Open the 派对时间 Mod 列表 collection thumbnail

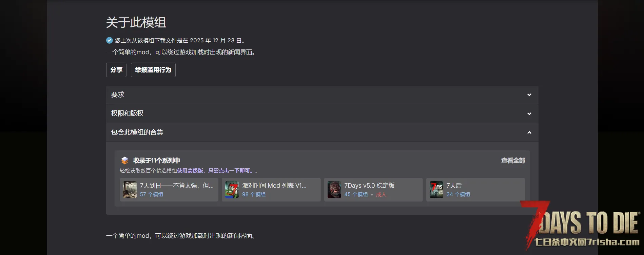(x=232, y=190)
